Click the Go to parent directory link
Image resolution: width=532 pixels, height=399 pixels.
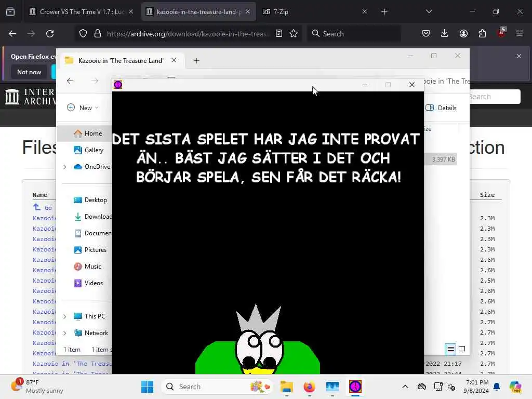pyautogui.click(x=43, y=207)
